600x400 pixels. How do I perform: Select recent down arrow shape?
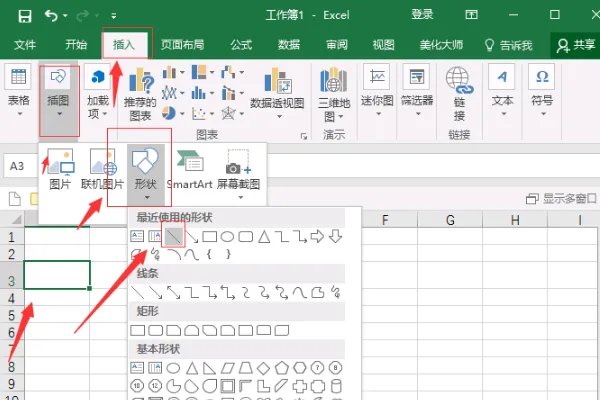[336, 236]
